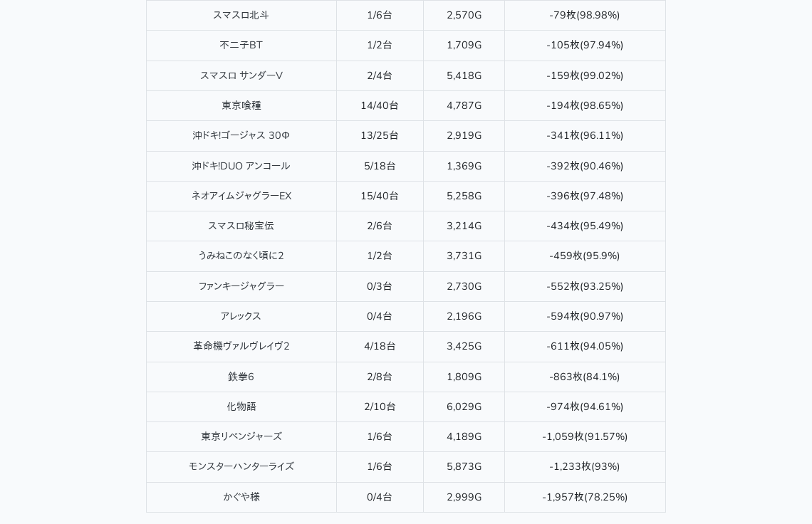Open 沖ドキ!ゴージャス 30Φ entry
The image size is (812, 524).
241,135
